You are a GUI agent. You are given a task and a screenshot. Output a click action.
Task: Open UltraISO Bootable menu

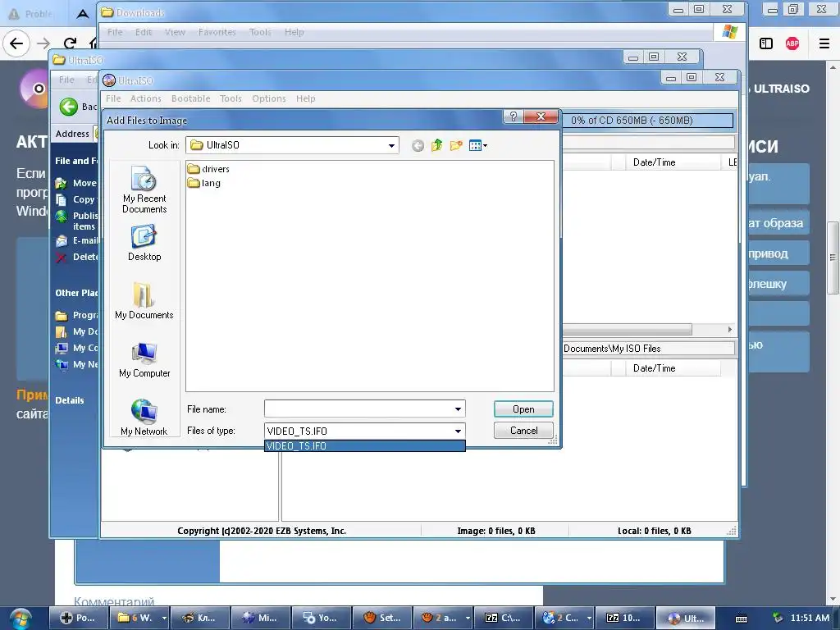click(190, 98)
